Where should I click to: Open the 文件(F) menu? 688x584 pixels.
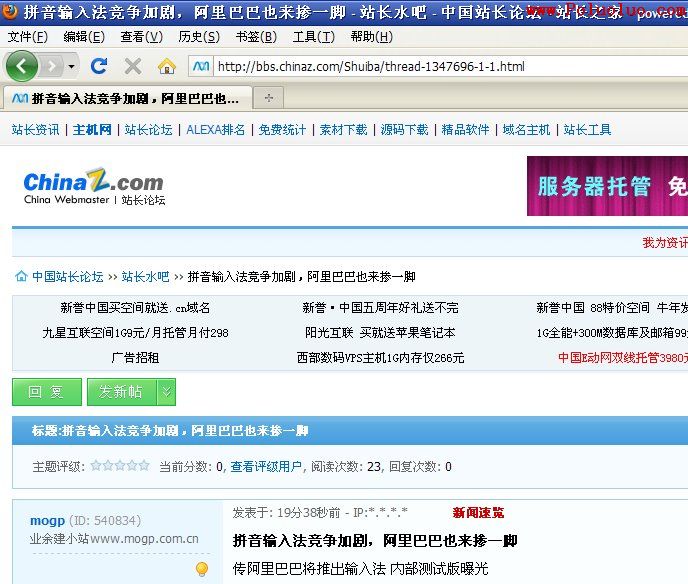(27, 37)
